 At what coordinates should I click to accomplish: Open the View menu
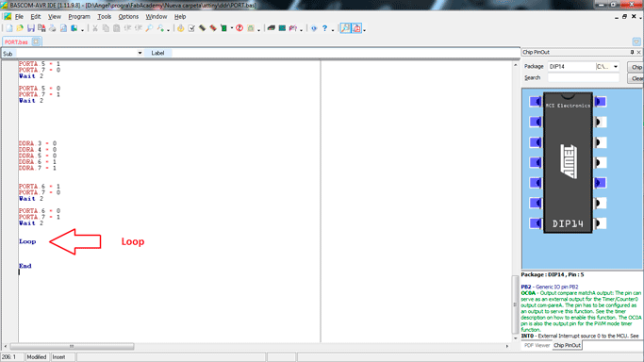(x=54, y=17)
